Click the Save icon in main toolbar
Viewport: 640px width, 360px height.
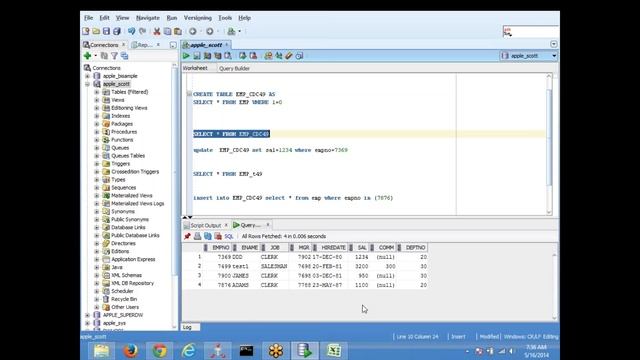pos(107,31)
